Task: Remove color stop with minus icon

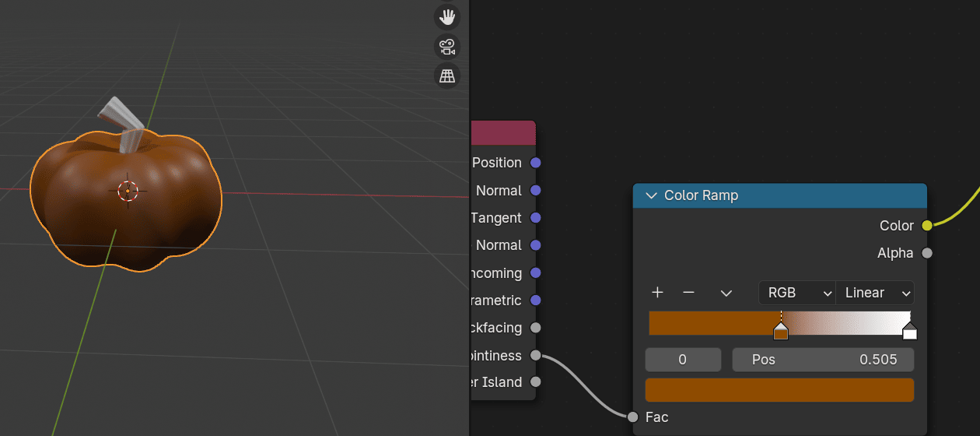Action: (688, 293)
